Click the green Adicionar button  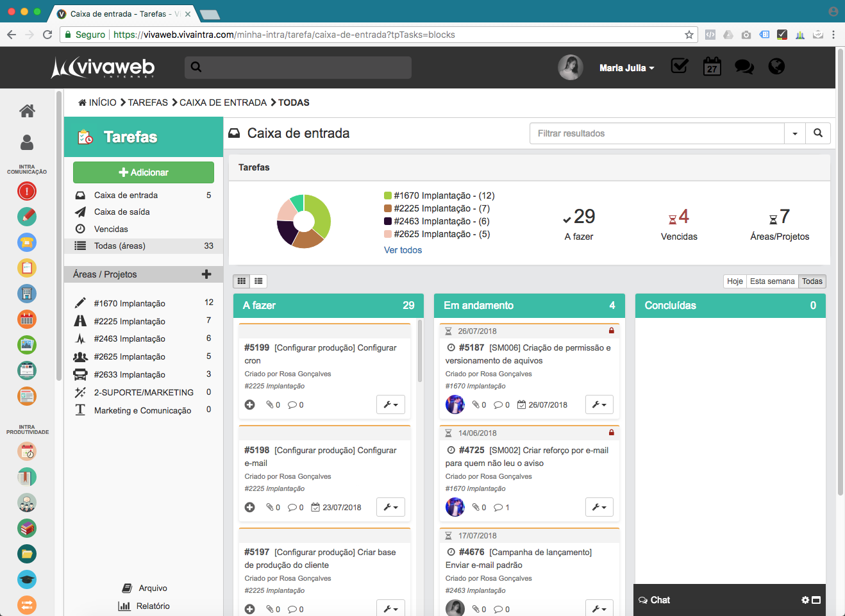pos(144,172)
